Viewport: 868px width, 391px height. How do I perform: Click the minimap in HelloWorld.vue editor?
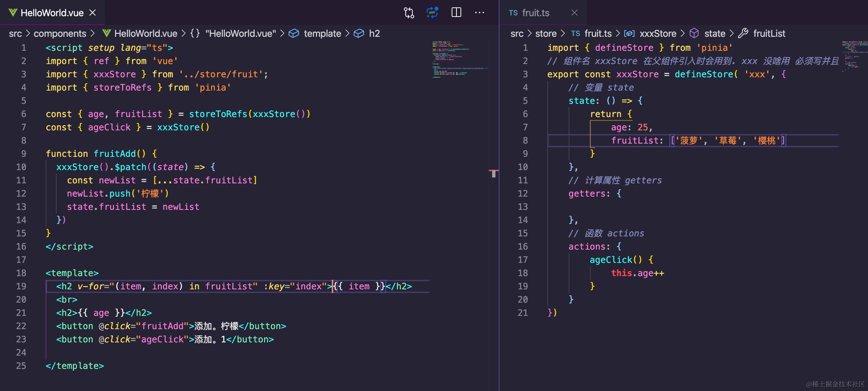pos(460,59)
